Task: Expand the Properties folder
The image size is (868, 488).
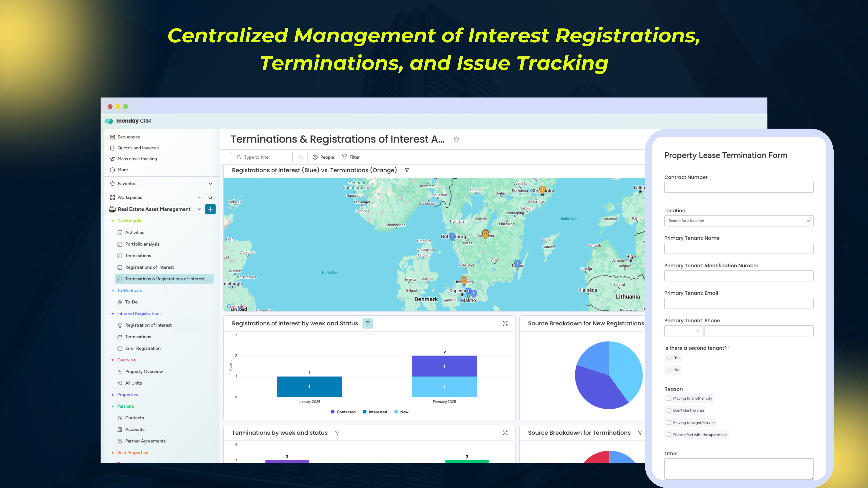Action: pyautogui.click(x=113, y=395)
